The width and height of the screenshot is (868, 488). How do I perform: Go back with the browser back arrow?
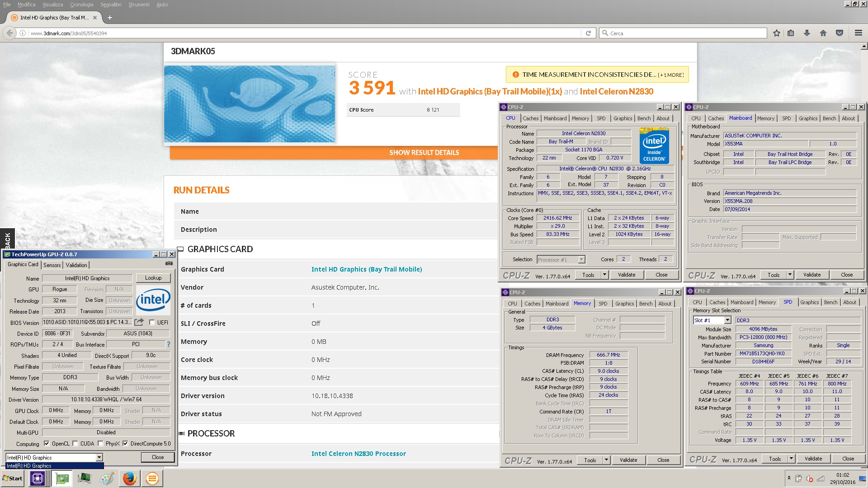click(9, 33)
